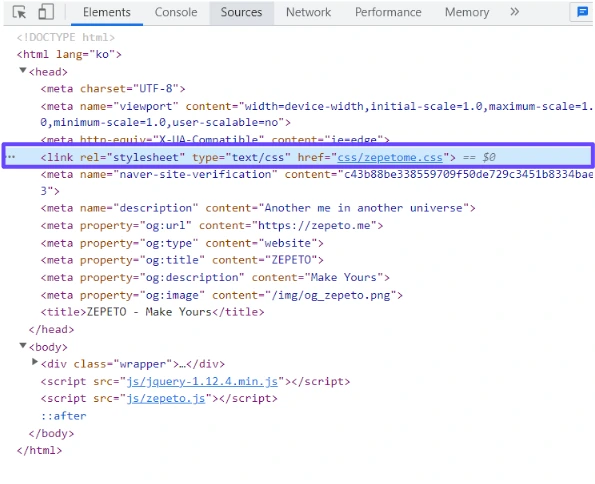Select the meta description line
This screenshot has width=595, height=484.
[258, 208]
